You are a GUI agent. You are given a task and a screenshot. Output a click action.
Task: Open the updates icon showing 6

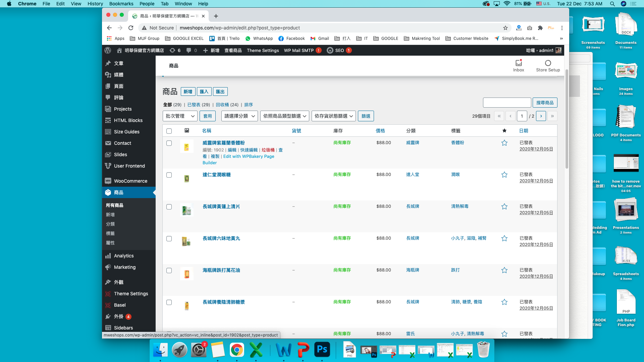coord(175,50)
